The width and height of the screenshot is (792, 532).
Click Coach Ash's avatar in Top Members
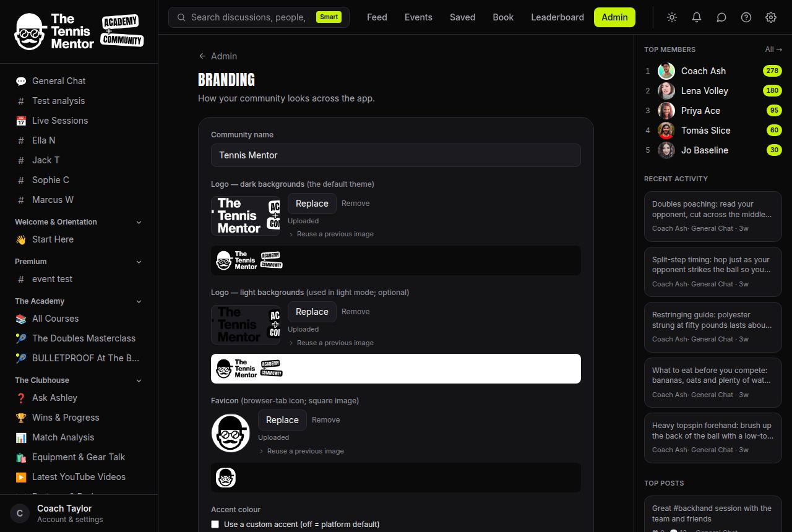[666, 71]
